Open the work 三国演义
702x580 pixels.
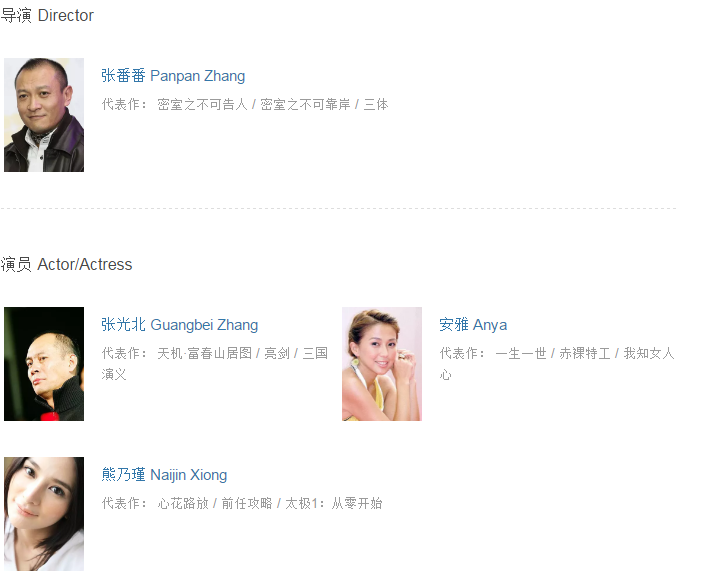pyautogui.click(x=315, y=353)
